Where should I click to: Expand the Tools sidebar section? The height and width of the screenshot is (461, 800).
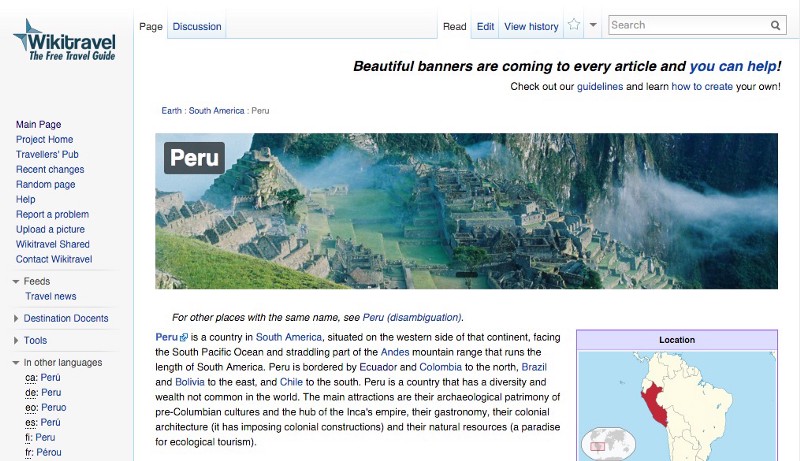[16, 341]
